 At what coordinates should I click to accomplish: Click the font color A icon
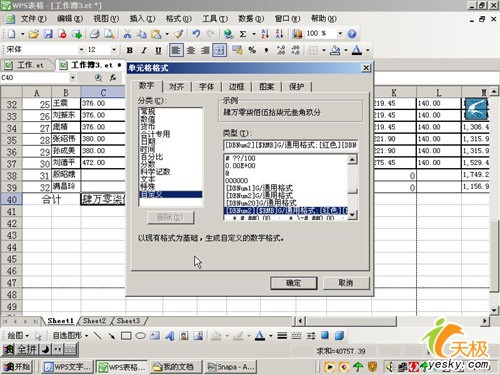(357, 50)
